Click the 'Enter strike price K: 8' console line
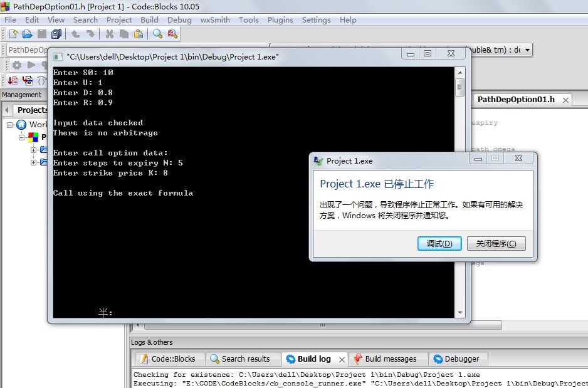Screen dimensions: 588x388 point(110,173)
